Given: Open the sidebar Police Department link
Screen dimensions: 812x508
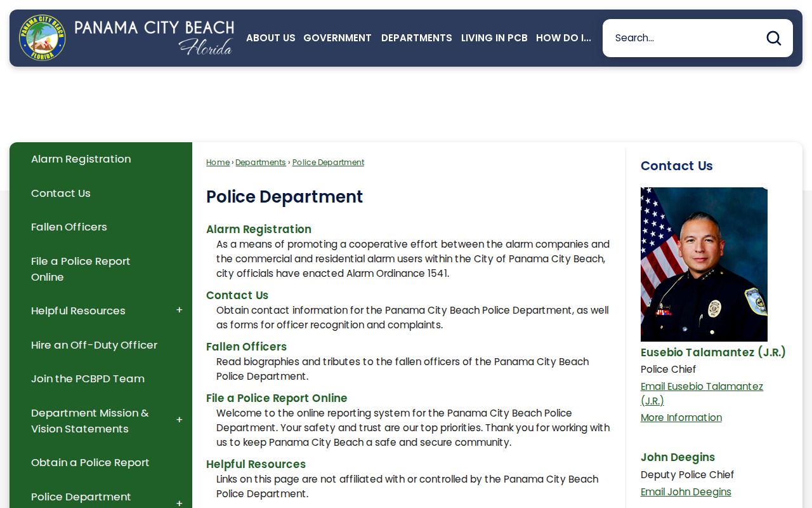Looking at the screenshot, I should (x=81, y=497).
